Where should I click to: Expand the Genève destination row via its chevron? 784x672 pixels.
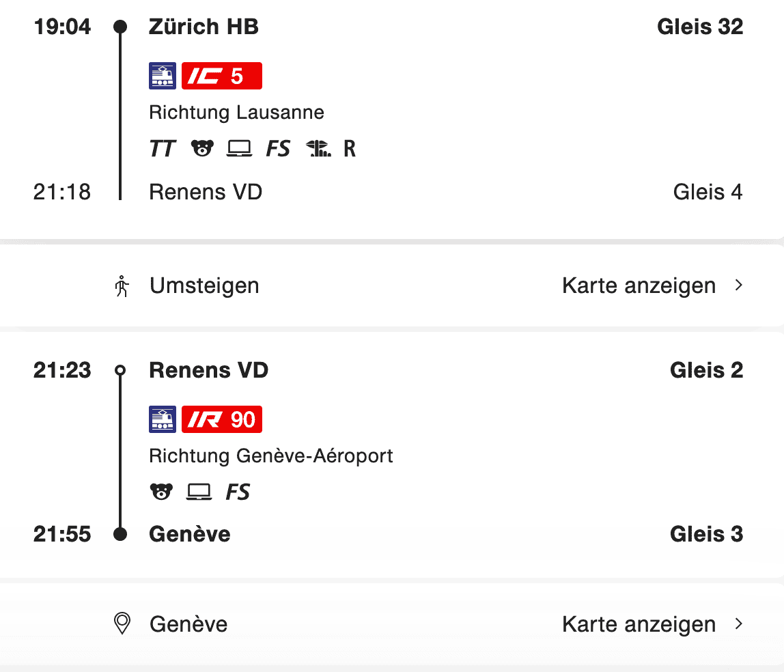coord(738,624)
